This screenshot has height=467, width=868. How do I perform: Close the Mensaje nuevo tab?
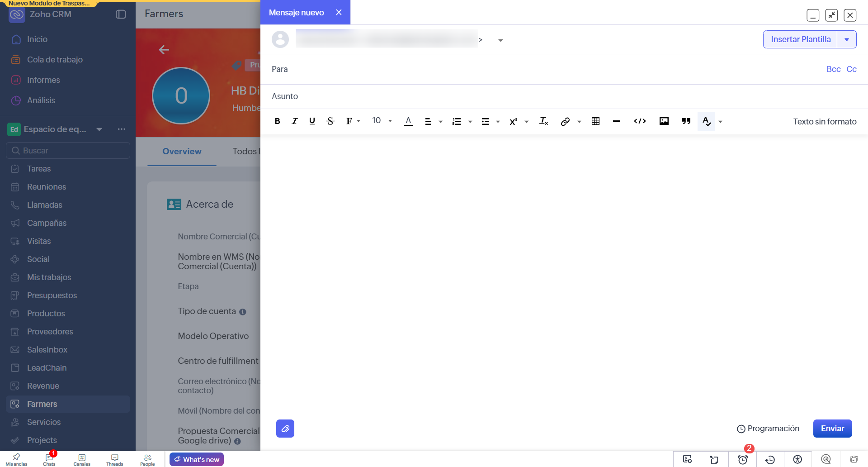click(x=339, y=12)
